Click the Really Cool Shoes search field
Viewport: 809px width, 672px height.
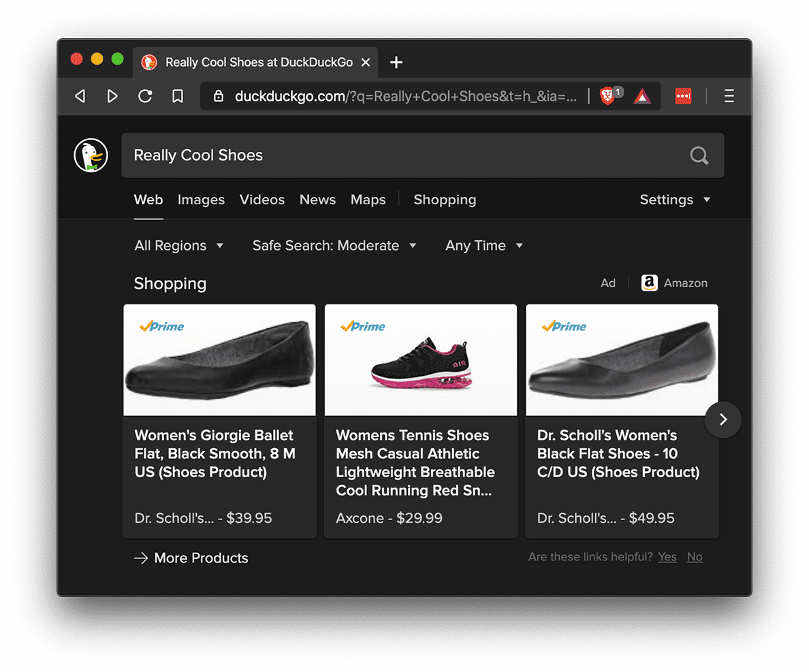coord(423,155)
